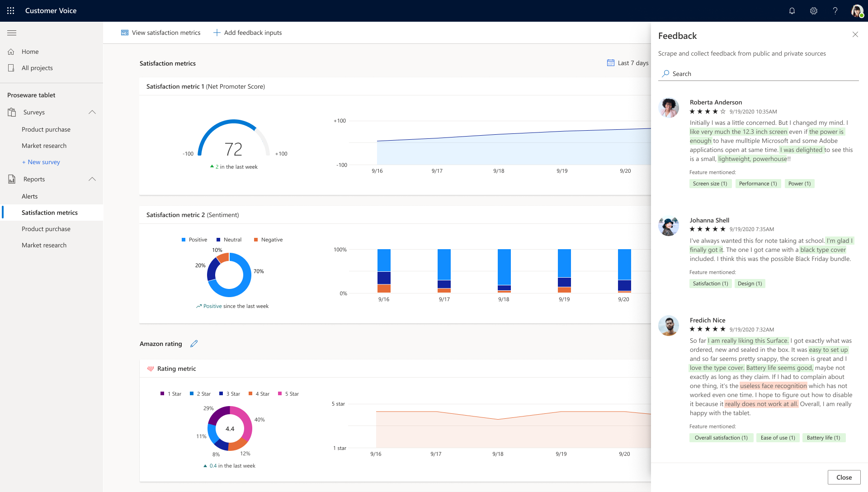Open the notifications bell

pyautogui.click(x=792, y=11)
